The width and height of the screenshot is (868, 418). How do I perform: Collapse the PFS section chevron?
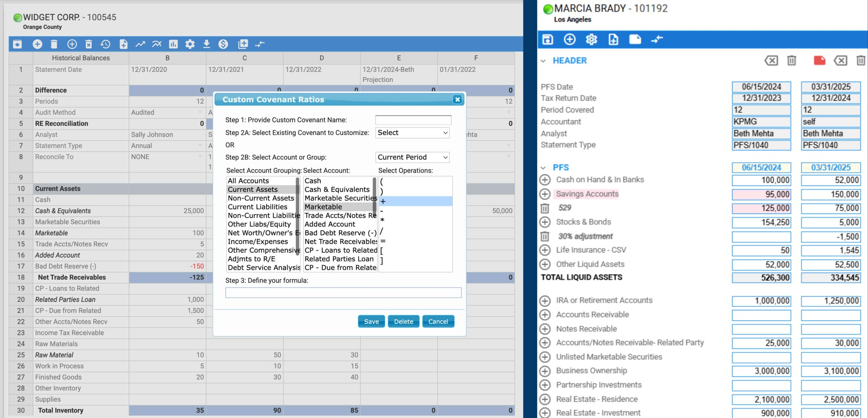pyautogui.click(x=543, y=168)
